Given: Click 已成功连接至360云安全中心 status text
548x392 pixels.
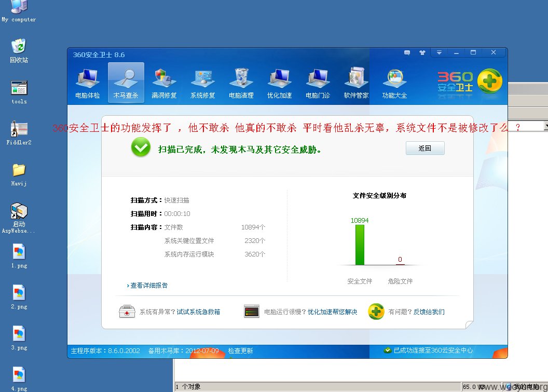Looking at the screenshot, I should 433,350.
